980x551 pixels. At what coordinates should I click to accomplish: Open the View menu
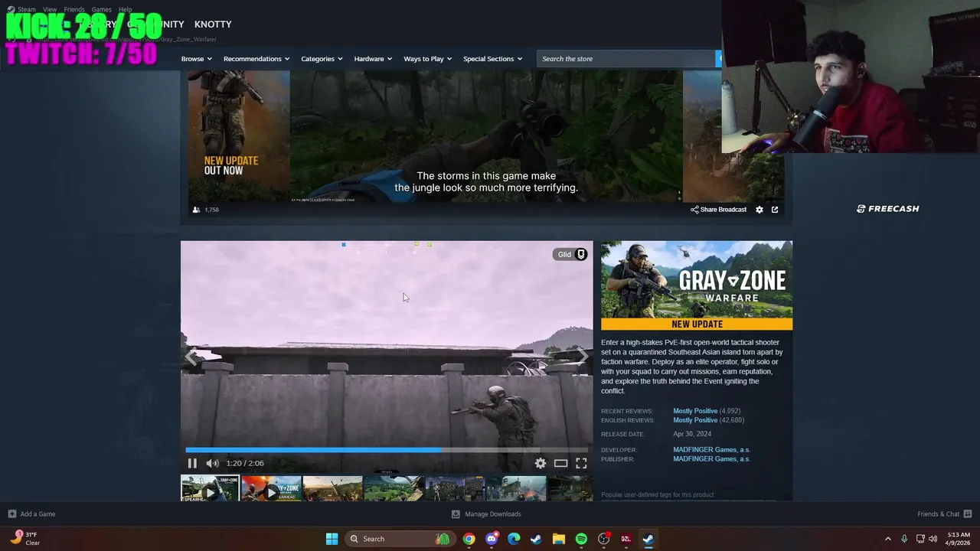[x=50, y=10]
